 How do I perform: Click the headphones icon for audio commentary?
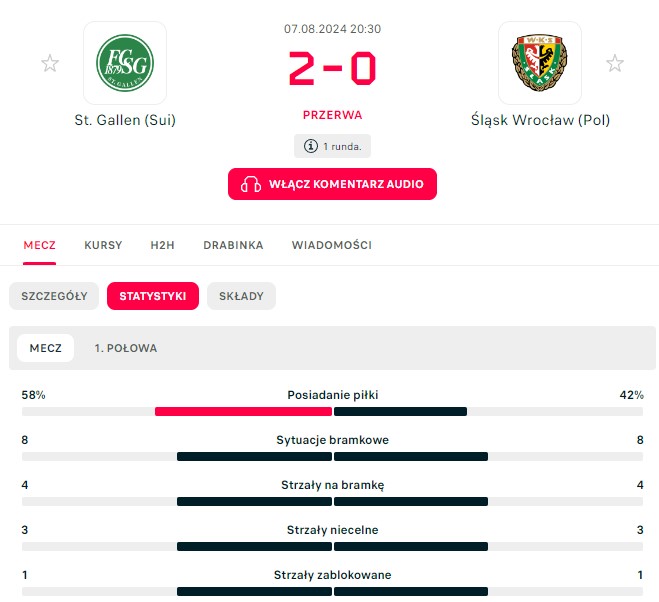pos(252,184)
